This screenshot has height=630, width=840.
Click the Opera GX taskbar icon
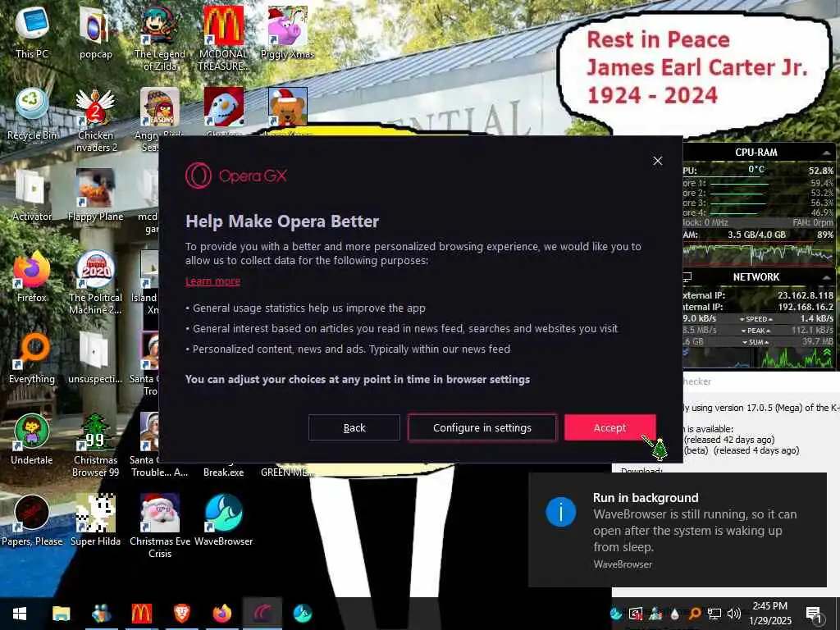tap(262, 614)
